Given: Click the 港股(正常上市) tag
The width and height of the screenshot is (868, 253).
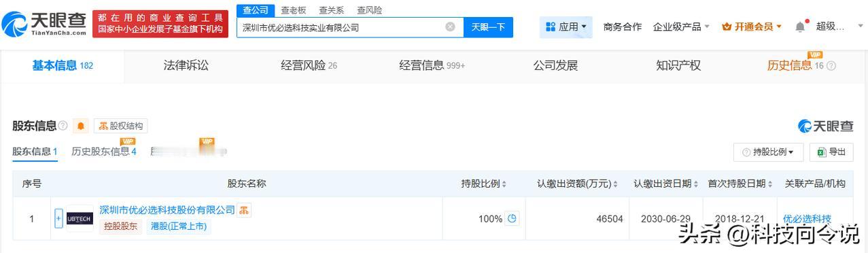Looking at the screenshot, I should [178, 226].
